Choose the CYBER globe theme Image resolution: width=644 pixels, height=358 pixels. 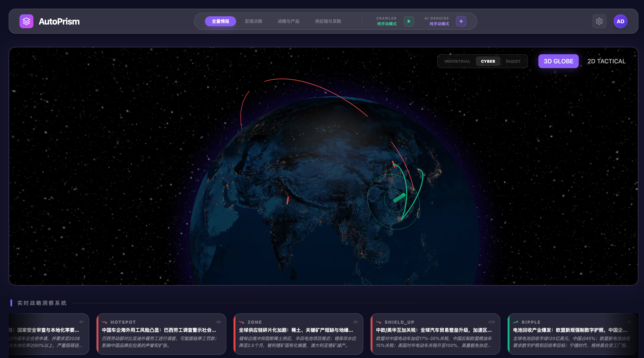coord(488,61)
